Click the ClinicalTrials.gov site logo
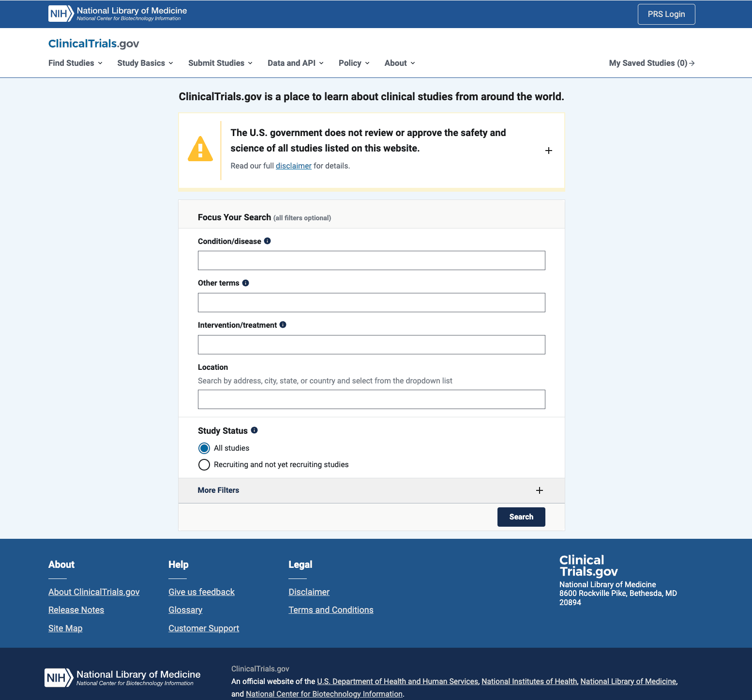The width and height of the screenshot is (752, 700). (x=94, y=44)
